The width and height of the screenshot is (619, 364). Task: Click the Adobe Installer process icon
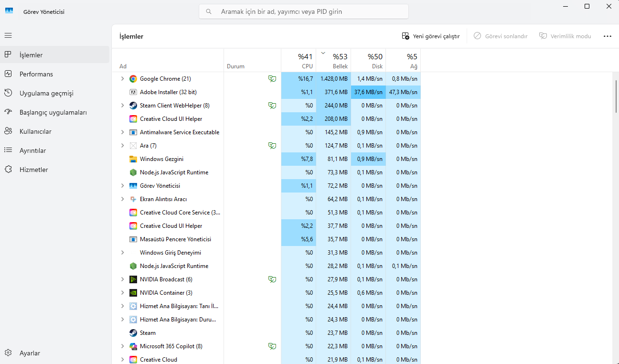coord(133,92)
